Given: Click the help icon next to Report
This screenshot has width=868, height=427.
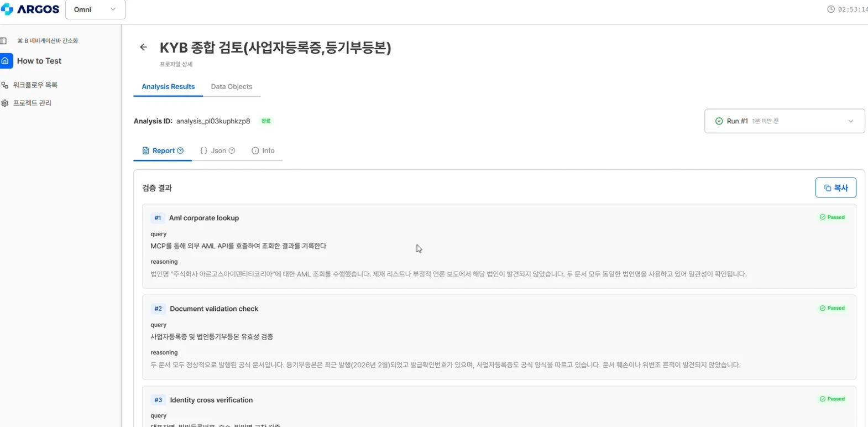Looking at the screenshot, I should tap(180, 151).
